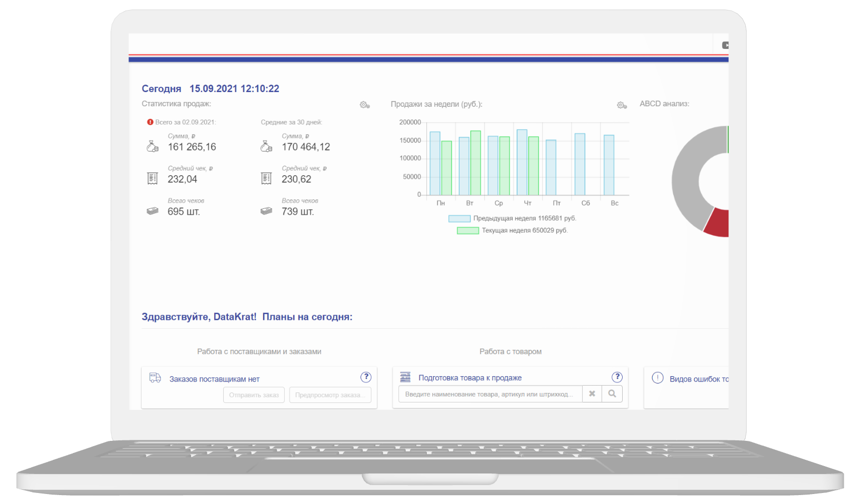Click receipt icon beside 230,62
This screenshot has height=504, width=859.
[x=266, y=179]
